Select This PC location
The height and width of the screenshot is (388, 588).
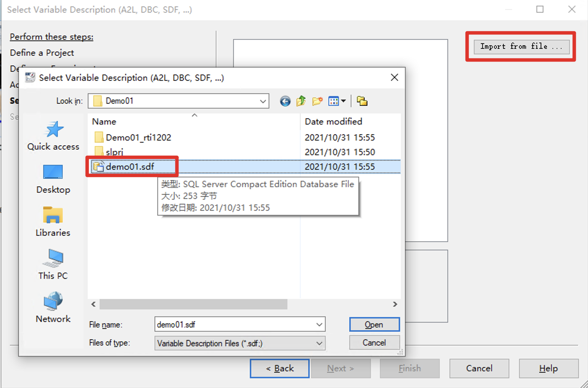[x=53, y=265]
